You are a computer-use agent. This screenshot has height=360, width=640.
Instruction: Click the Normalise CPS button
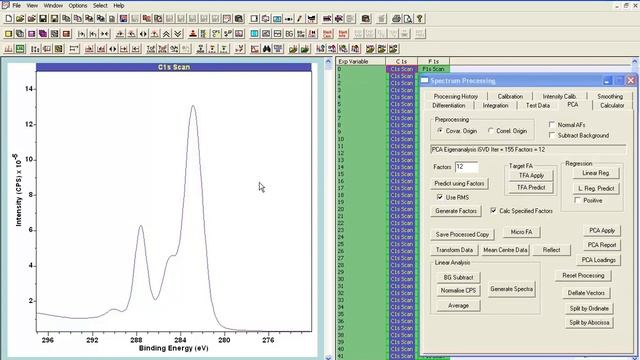click(458, 290)
